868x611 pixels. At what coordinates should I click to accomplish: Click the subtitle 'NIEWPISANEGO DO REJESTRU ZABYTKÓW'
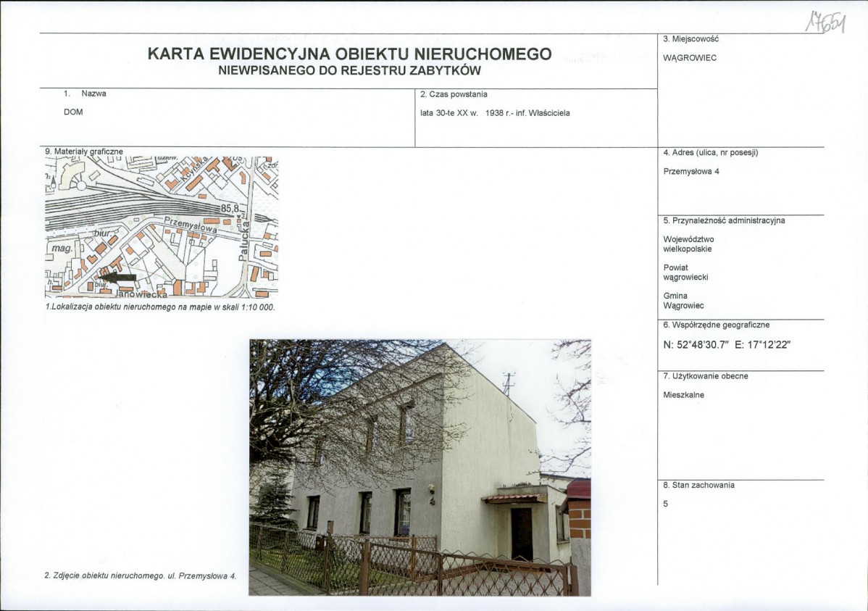349,70
